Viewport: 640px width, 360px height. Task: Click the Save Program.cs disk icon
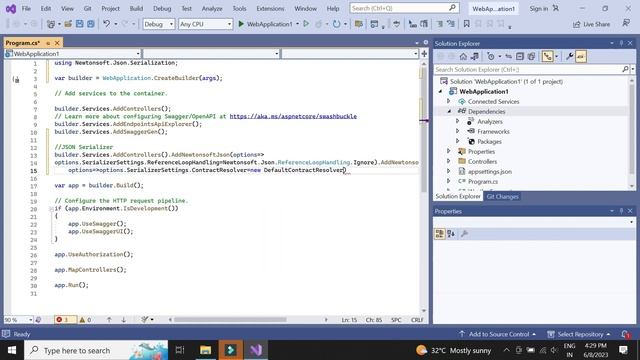coord(80,24)
